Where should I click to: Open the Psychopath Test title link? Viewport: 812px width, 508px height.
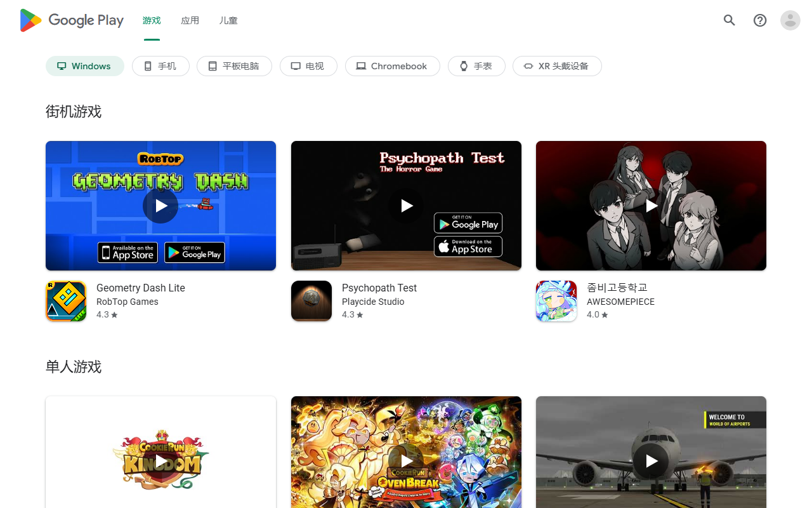[379, 288]
